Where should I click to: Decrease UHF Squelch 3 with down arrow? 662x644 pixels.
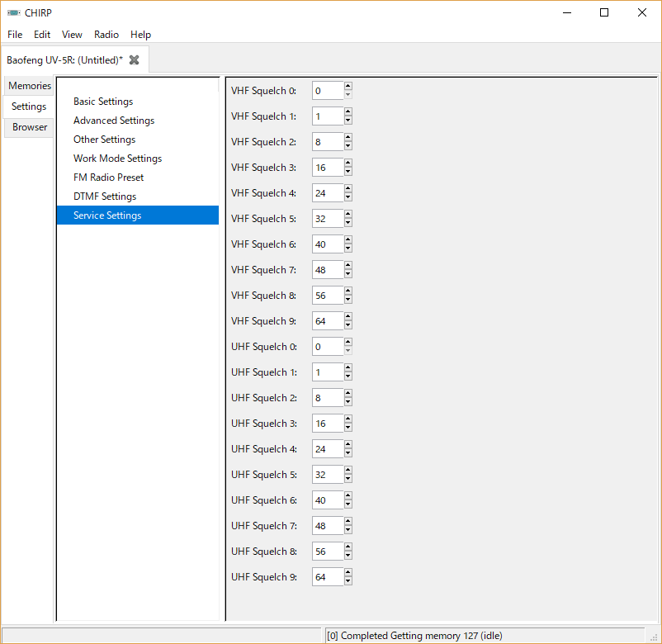coord(348,429)
